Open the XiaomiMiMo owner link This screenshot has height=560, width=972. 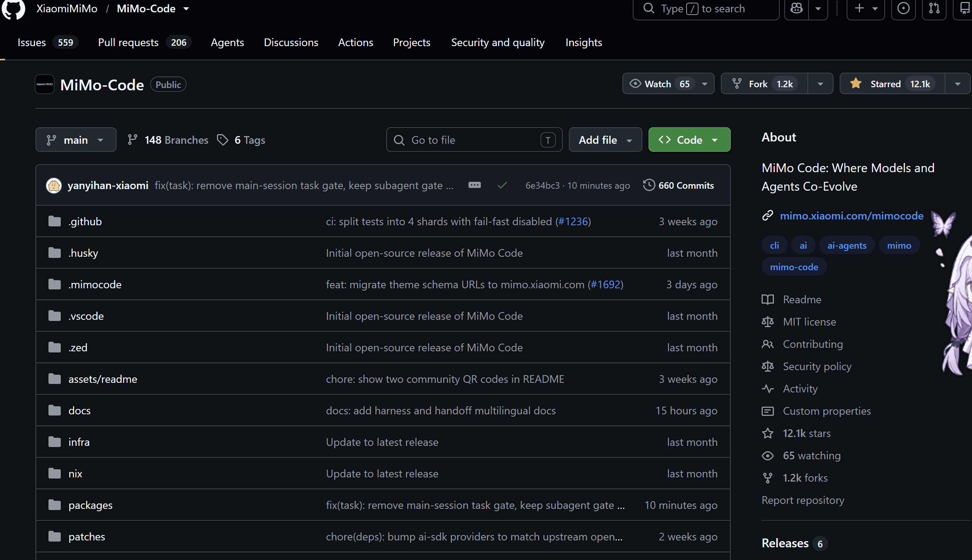[x=67, y=8]
